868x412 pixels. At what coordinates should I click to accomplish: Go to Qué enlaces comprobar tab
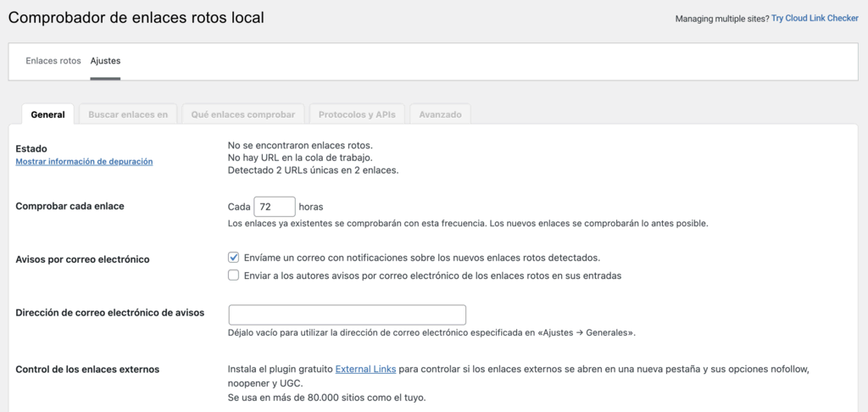tap(242, 114)
